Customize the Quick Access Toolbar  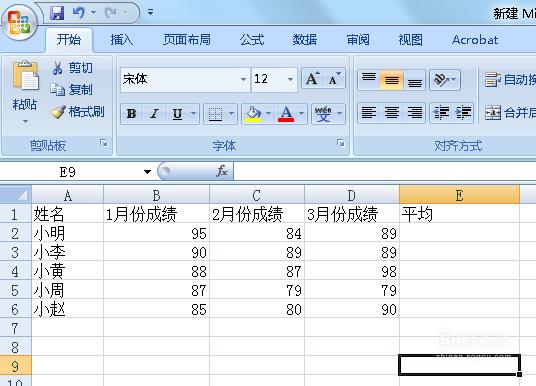[150, 13]
